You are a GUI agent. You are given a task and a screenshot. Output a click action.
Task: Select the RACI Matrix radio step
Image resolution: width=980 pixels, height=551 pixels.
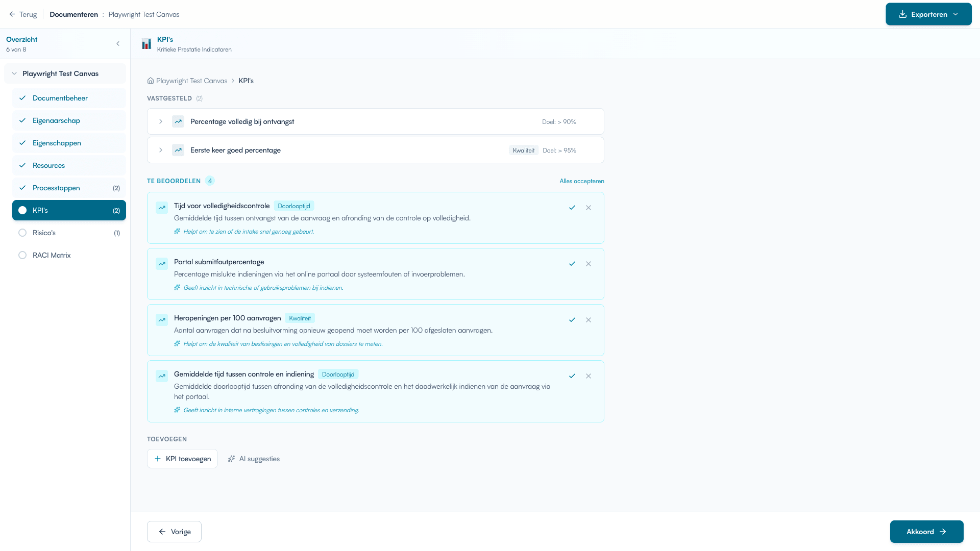click(x=22, y=255)
